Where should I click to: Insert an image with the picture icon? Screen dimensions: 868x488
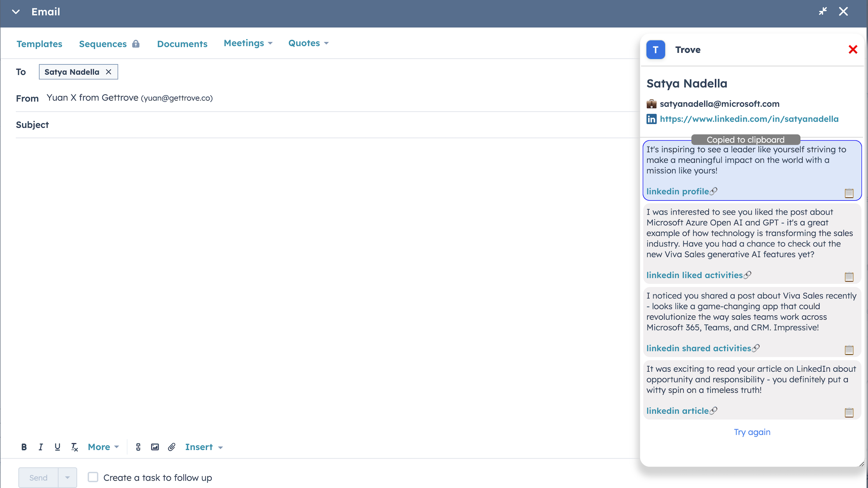(155, 447)
